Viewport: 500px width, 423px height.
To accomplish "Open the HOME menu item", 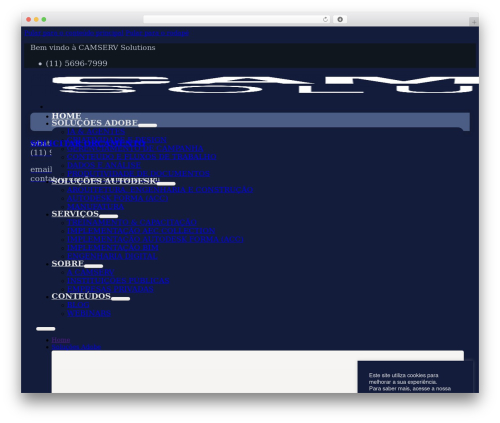I will coord(66,116).
